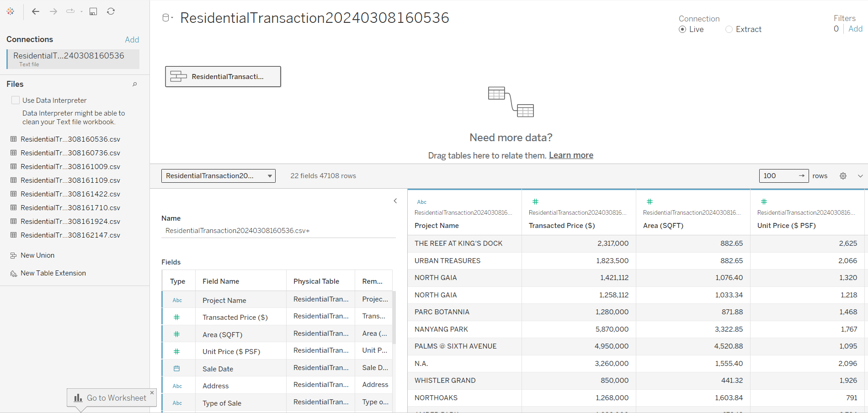The image size is (868, 413).
Task: Select the New Table Extension item
Action: click(53, 273)
